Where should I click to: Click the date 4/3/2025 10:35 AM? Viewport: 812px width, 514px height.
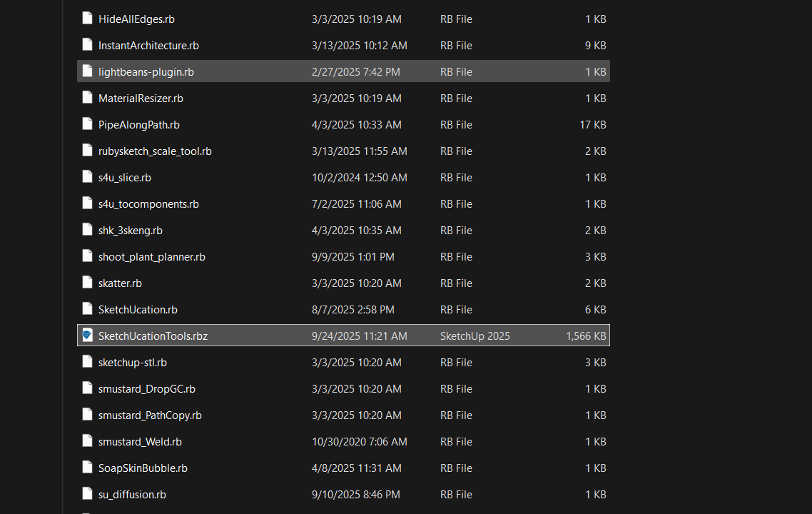point(357,231)
